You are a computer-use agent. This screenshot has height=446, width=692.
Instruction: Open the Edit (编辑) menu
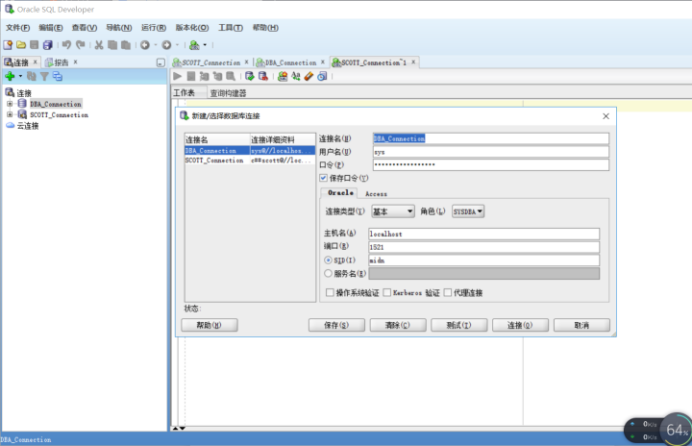pyautogui.click(x=50, y=27)
